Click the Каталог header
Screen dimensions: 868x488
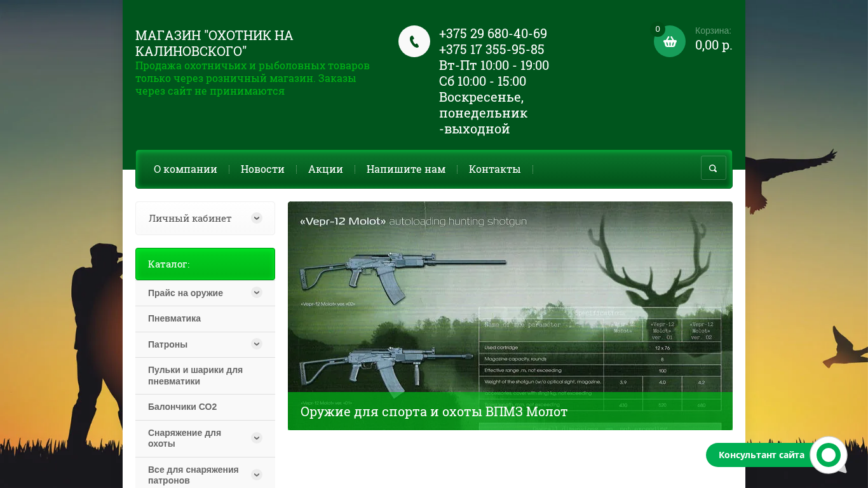[x=205, y=264]
